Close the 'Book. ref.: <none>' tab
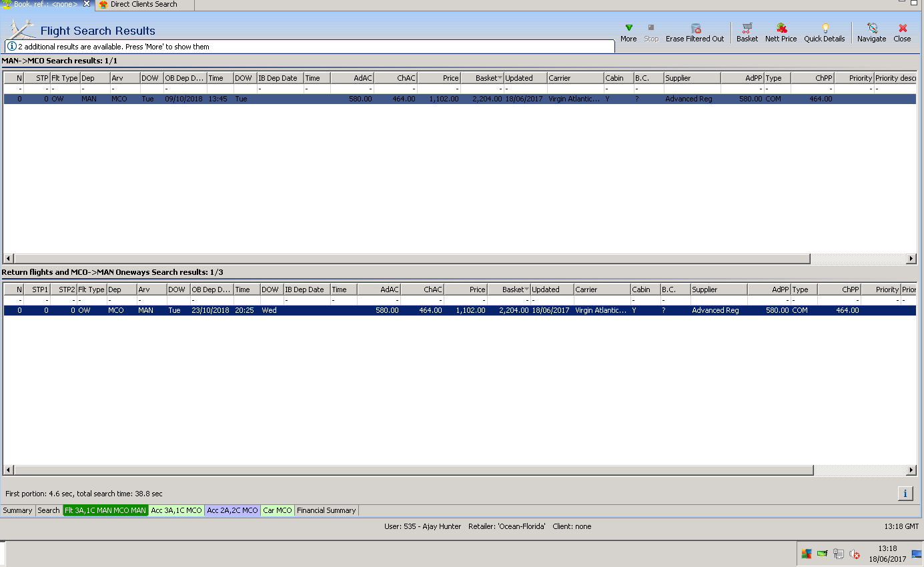924x567 pixels. (86, 4)
